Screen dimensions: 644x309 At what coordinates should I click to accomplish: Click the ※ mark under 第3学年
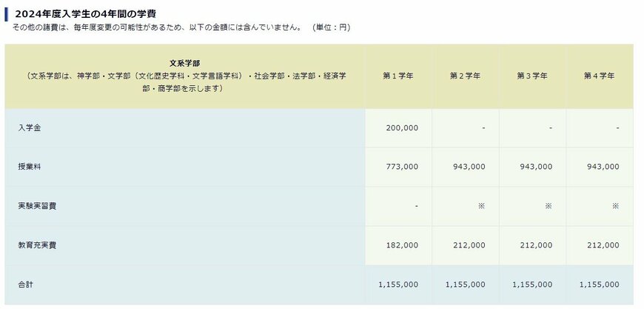pos(549,206)
